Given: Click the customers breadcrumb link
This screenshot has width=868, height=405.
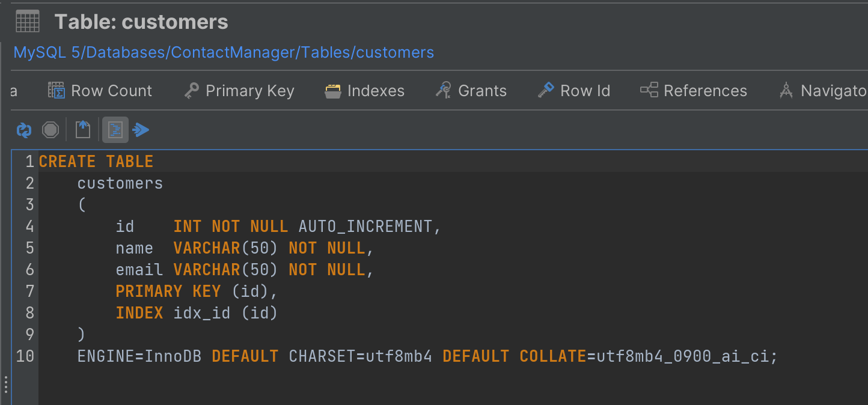Looking at the screenshot, I should click(394, 52).
